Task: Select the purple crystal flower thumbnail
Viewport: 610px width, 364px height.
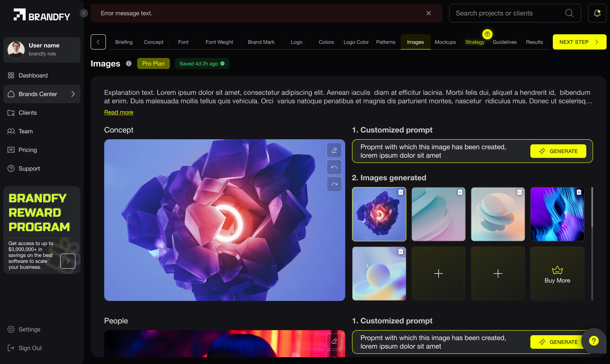Action: coord(379,214)
